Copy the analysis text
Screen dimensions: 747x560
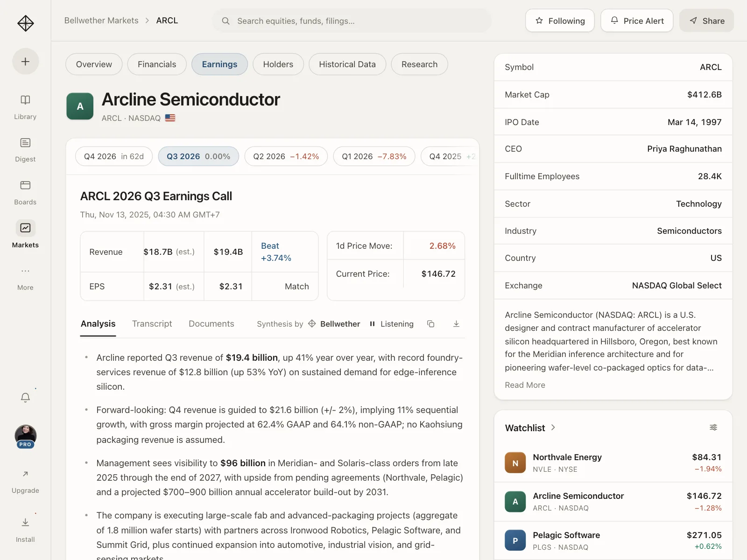tap(431, 324)
